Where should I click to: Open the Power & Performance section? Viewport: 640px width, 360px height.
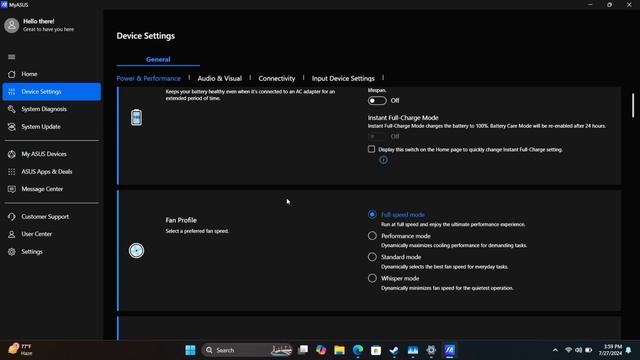(149, 78)
